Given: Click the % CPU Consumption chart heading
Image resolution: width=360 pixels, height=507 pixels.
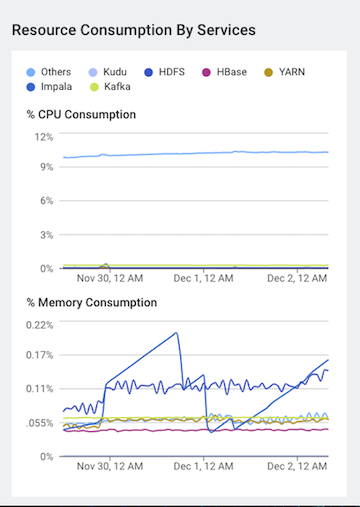Looking at the screenshot, I should pyautogui.click(x=81, y=115).
